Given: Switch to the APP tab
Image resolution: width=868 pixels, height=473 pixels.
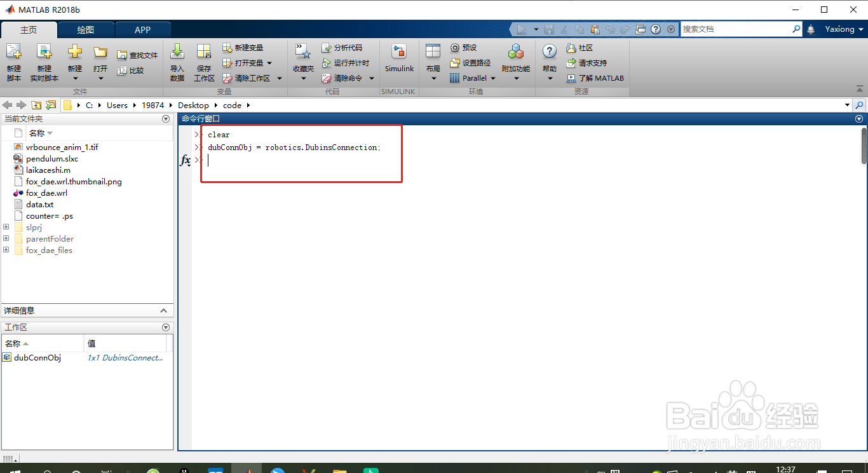Looking at the screenshot, I should pos(143,30).
